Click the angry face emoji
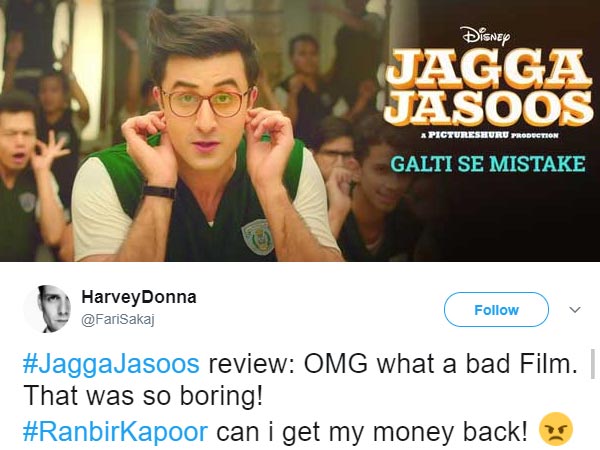 555,428
